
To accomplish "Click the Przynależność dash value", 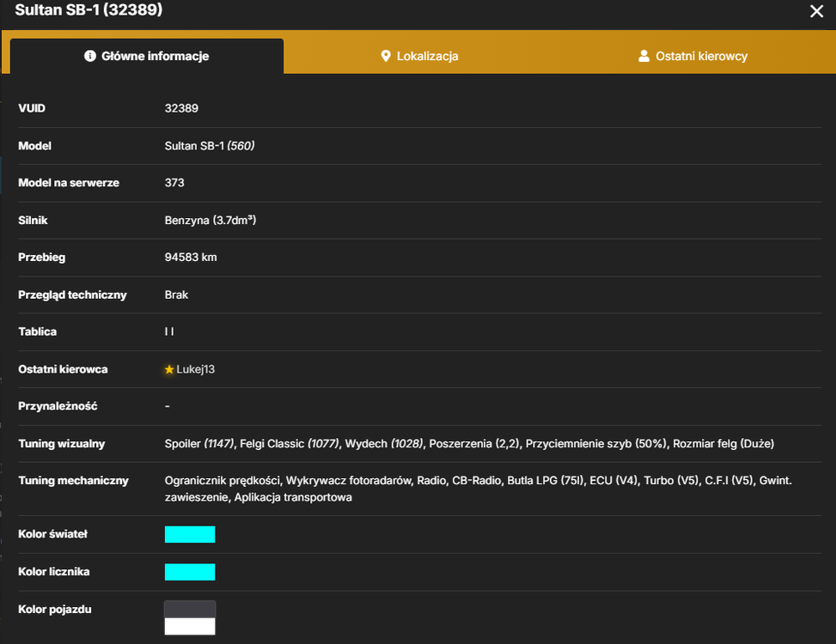I will [168, 406].
